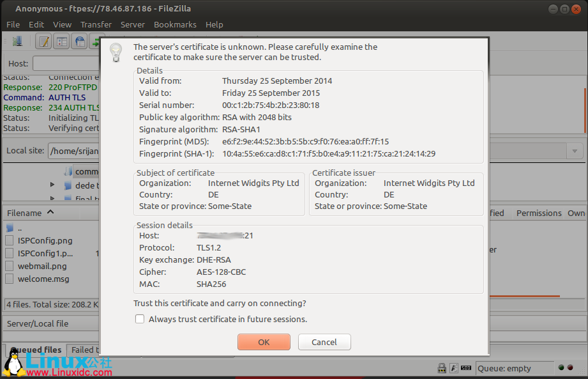The height and width of the screenshot is (379, 588).
Task: Click the encoding icon in the status bar
Action: point(455,367)
